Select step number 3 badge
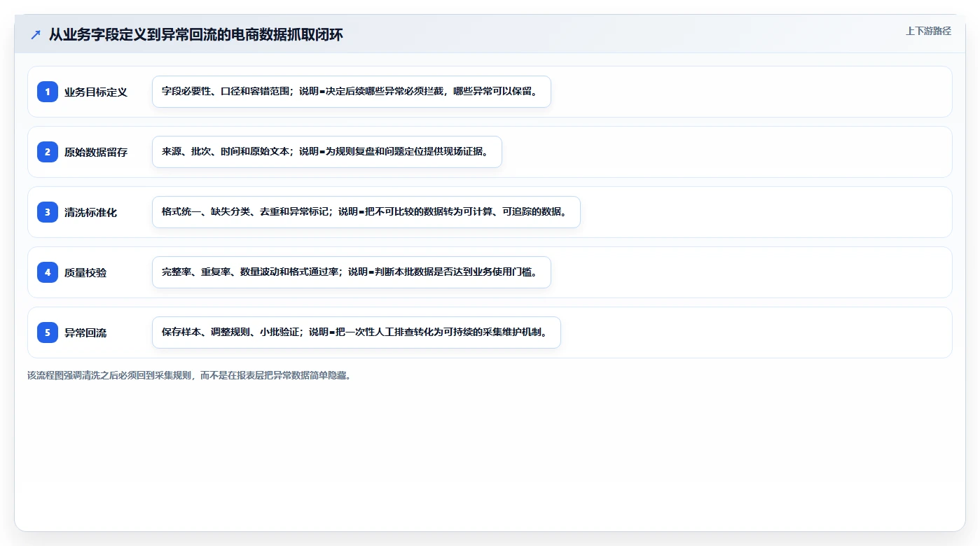Screen dimensions: 980x546 48,212
